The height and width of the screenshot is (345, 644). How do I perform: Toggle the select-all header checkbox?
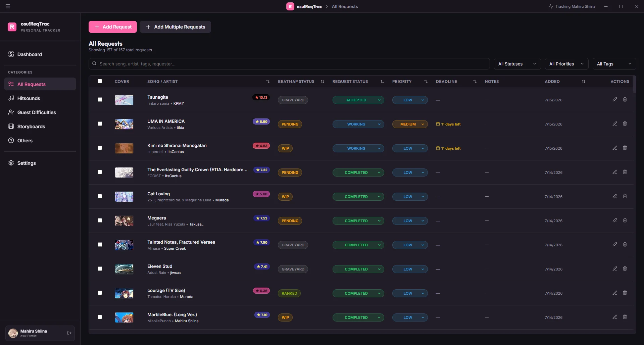(100, 81)
